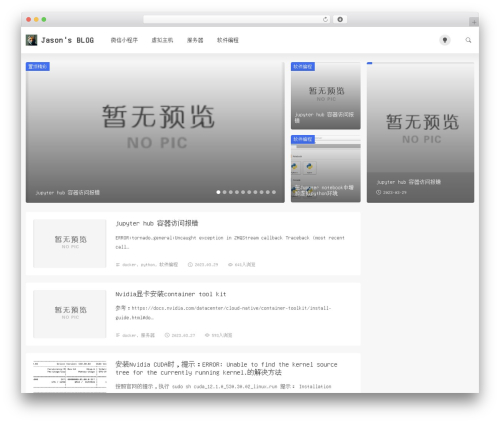Click excerpt mentioning sudo sh cuda_12.1 run
The image size is (500, 423).
(x=223, y=387)
